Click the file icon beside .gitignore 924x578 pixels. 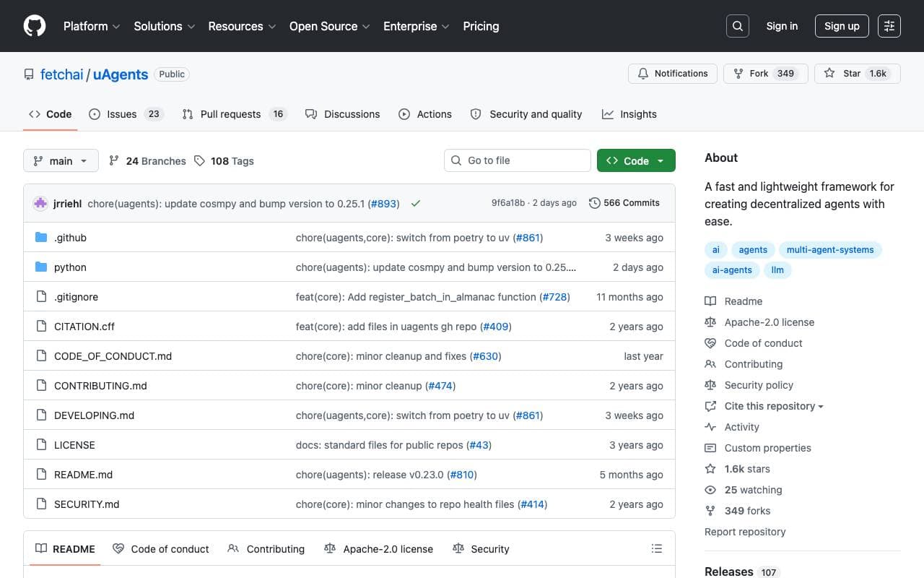point(41,297)
